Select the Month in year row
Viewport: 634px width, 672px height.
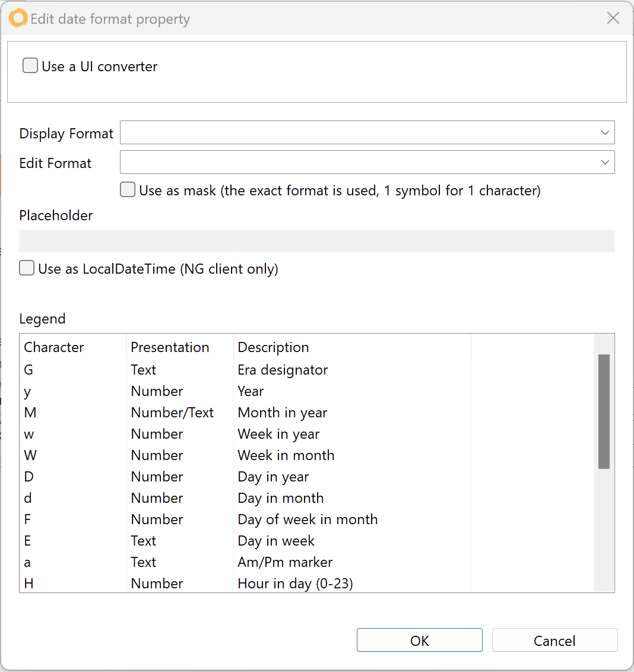coord(282,413)
